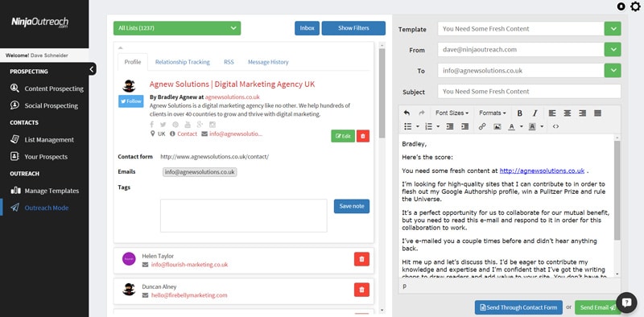Collapse the left sidebar with the arrow
644x317 pixels.
(92, 69)
